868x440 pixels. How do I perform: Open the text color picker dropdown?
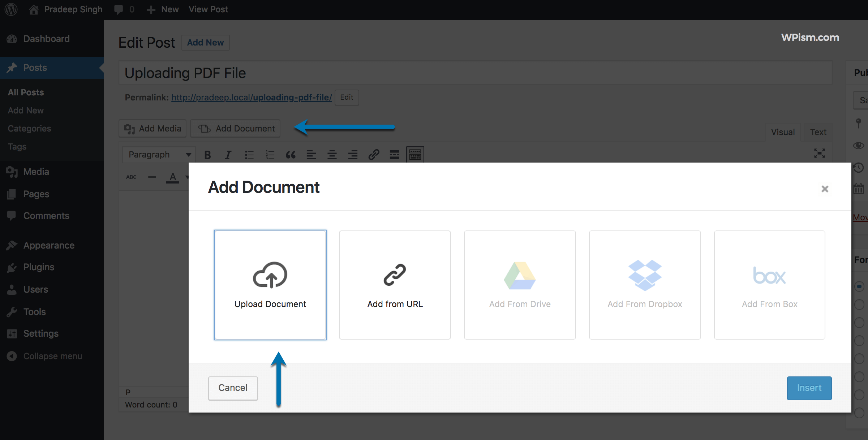click(x=187, y=177)
